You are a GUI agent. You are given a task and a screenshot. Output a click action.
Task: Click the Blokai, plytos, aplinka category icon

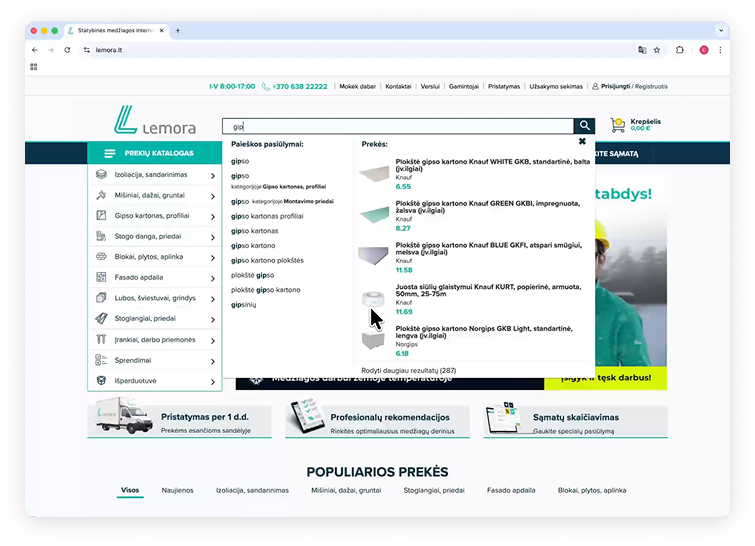(x=101, y=257)
